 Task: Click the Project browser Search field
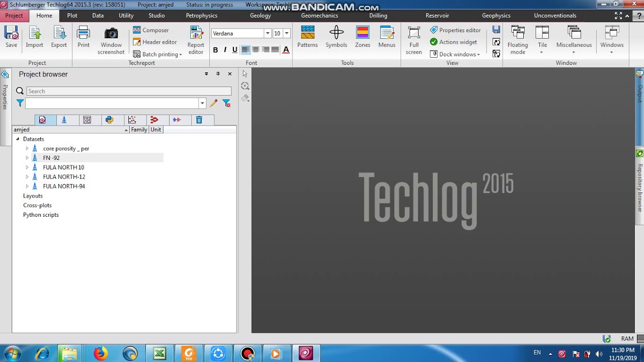click(x=129, y=91)
